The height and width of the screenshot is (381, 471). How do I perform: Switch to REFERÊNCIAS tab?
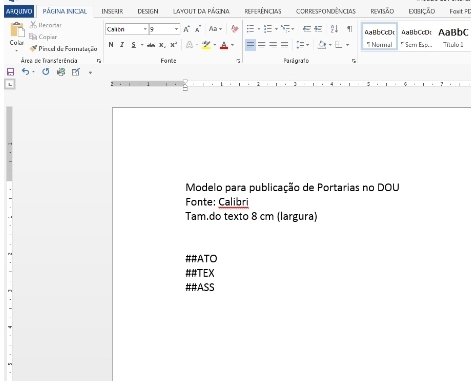coord(263,11)
